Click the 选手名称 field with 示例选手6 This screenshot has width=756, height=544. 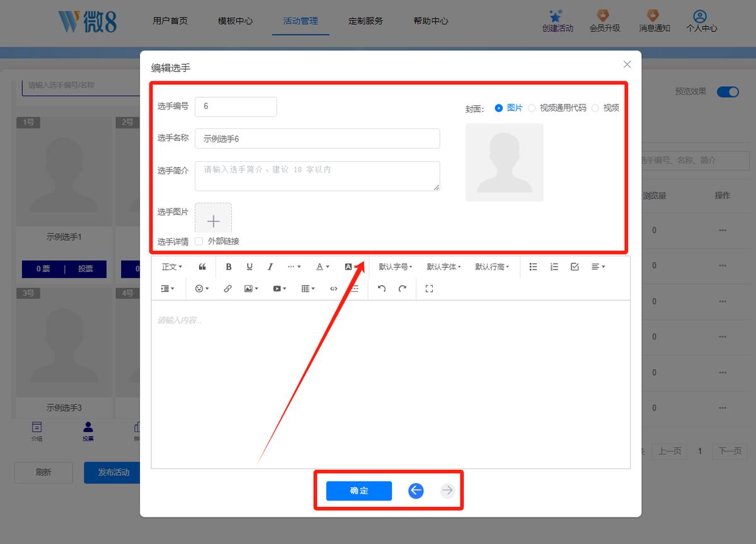point(317,139)
